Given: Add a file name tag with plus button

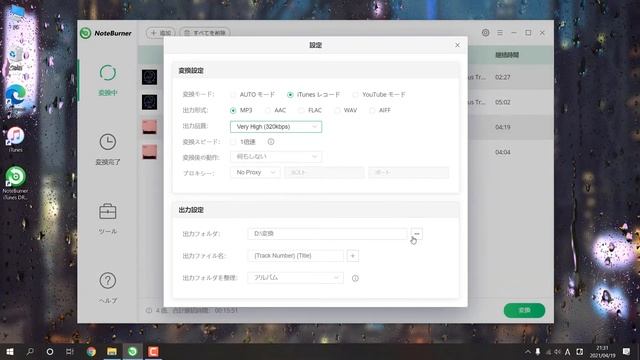Looking at the screenshot, I should point(353,256).
